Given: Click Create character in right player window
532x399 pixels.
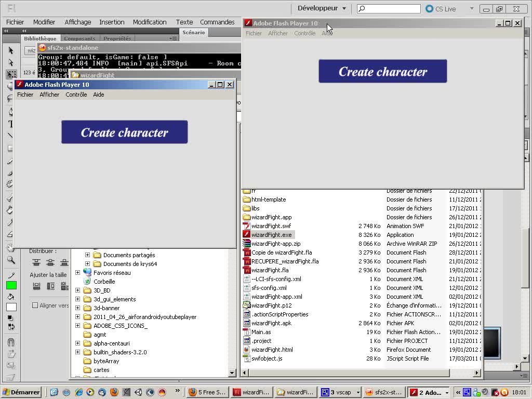Looking at the screenshot, I should pos(382,71).
